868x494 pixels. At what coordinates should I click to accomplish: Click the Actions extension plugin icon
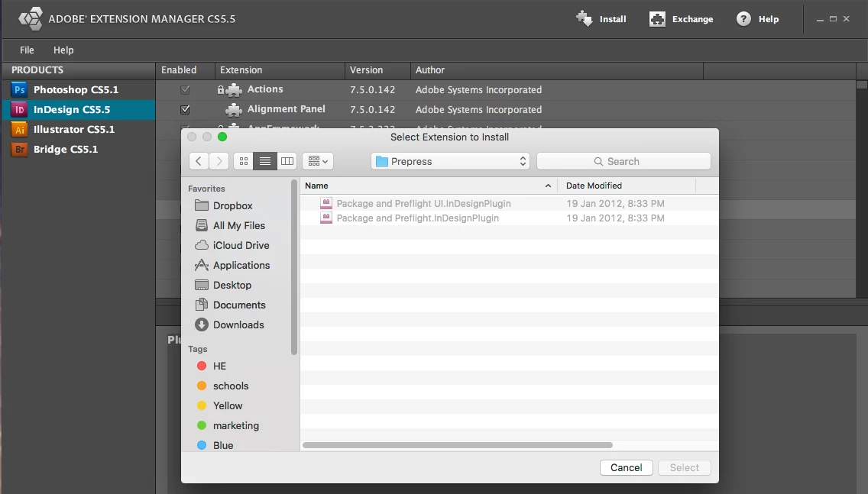pos(234,89)
